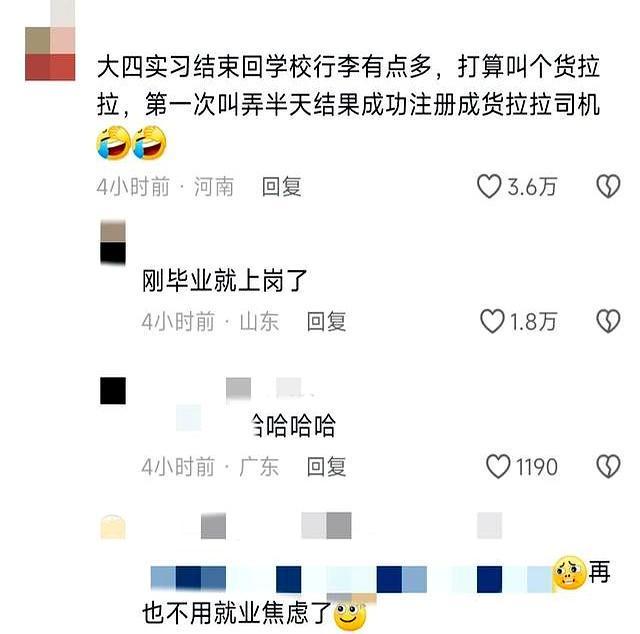
Task: Tap the smiling emoji after 就业焦虑了
Action: point(350,615)
